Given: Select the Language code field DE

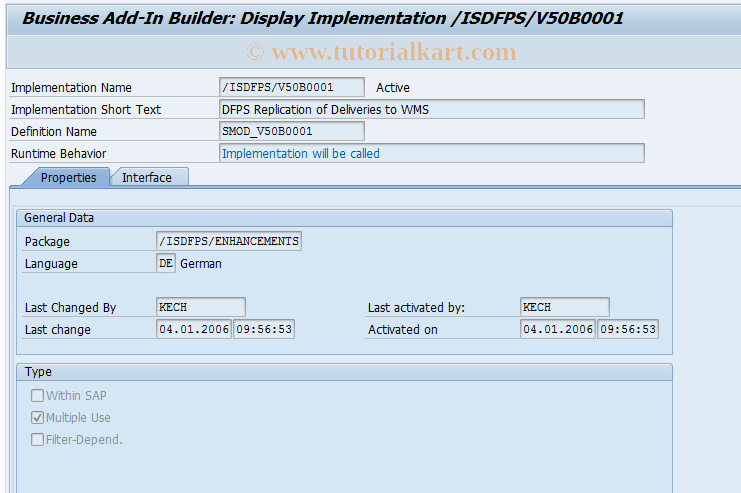Looking at the screenshot, I should tap(165, 263).
